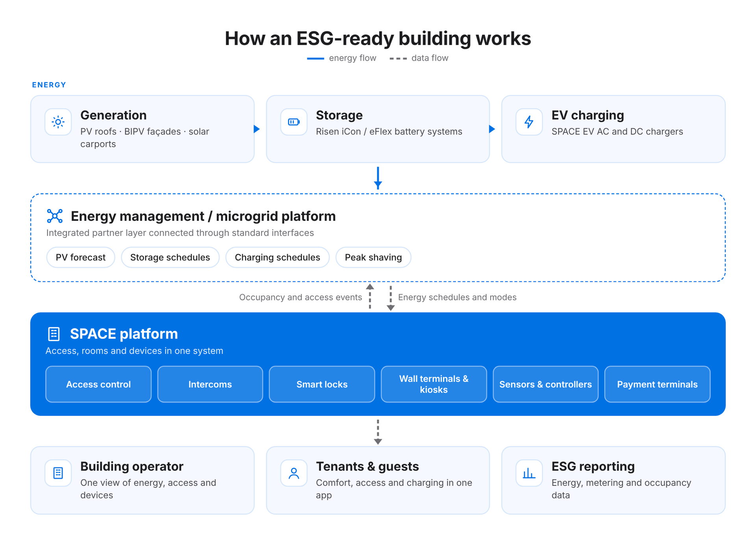Click the Tenants & guests person icon
The image size is (756, 541).
294,473
